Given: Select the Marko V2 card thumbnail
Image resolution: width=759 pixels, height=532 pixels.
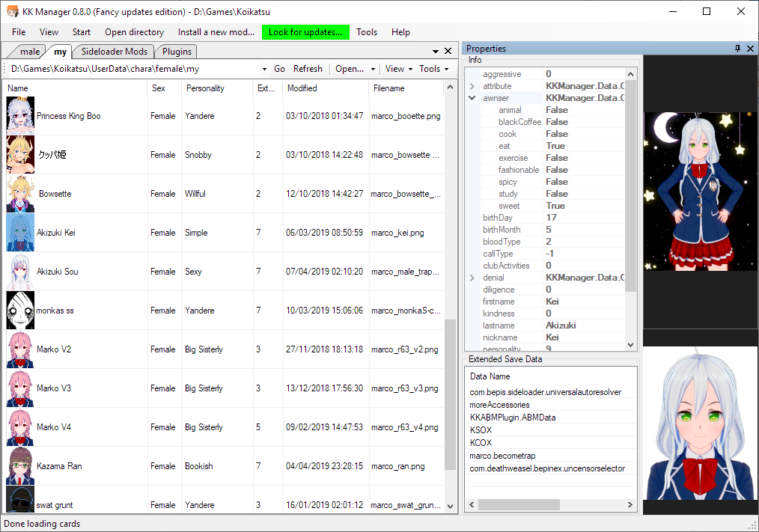Looking at the screenshot, I should click(20, 349).
